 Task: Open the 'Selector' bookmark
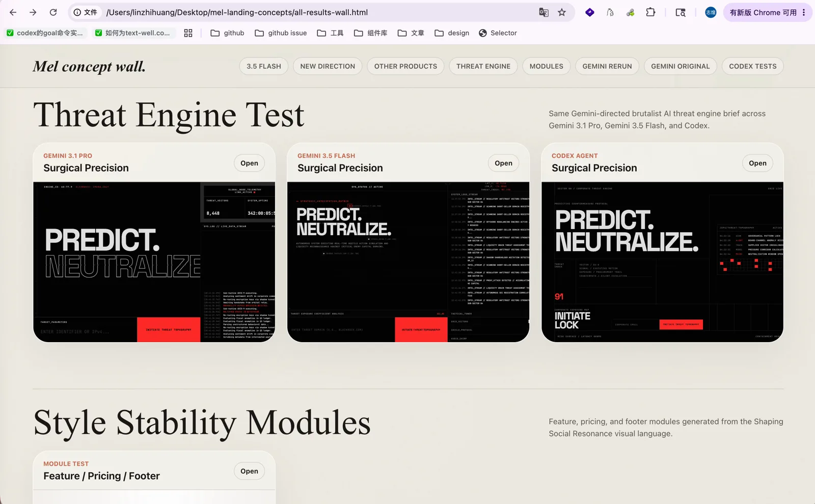click(498, 33)
